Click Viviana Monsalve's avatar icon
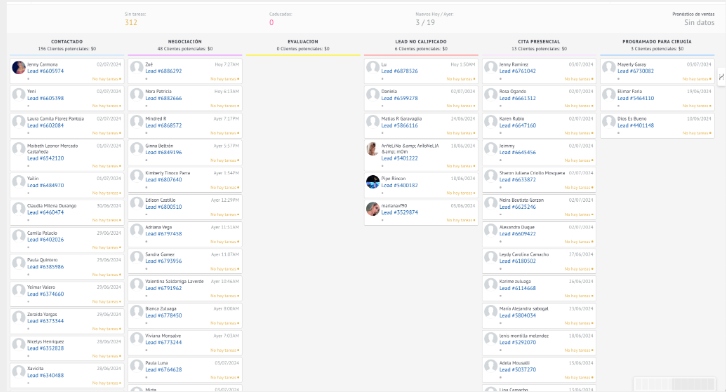The width and height of the screenshot is (726, 392). 137,339
